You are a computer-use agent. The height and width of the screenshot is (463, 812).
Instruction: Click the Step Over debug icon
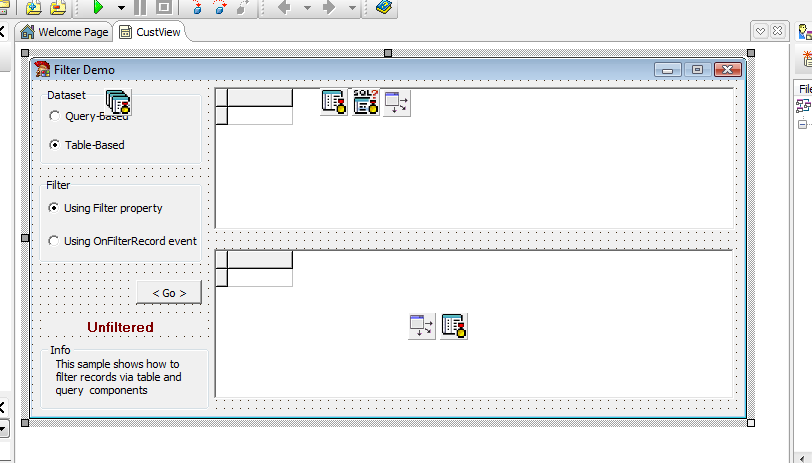coord(220,7)
